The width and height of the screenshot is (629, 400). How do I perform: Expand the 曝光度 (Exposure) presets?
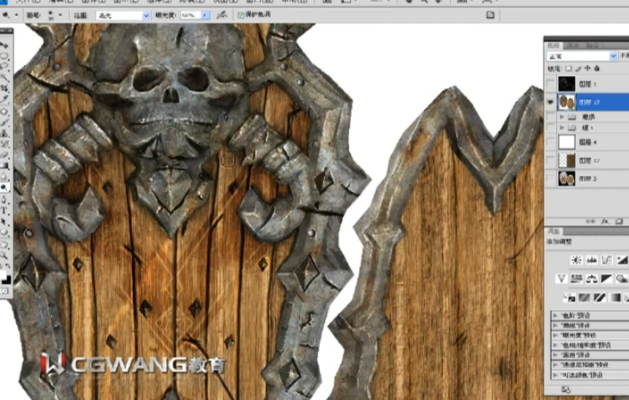(555, 335)
